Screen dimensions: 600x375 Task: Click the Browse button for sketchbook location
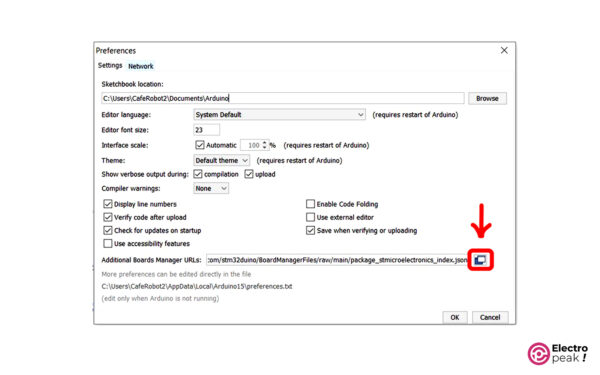pos(487,98)
